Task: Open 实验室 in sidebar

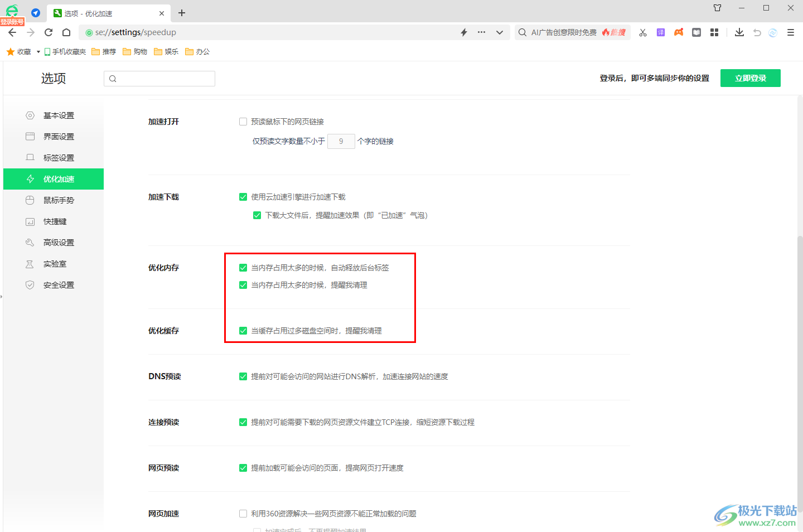Action: pyautogui.click(x=54, y=264)
